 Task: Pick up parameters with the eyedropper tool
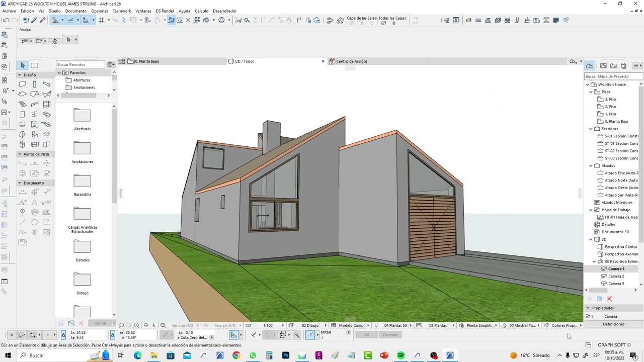(x=35, y=20)
